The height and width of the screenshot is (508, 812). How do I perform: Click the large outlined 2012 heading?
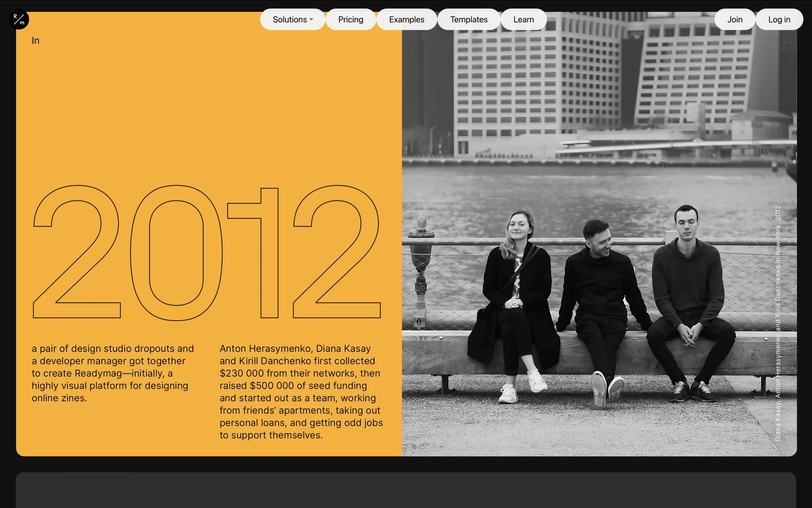click(207, 252)
